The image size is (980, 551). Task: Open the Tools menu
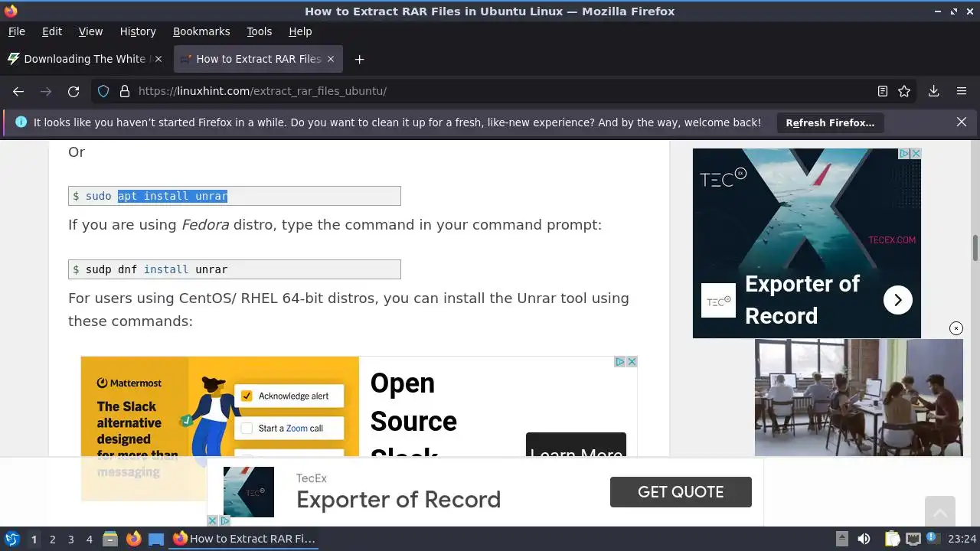click(259, 31)
